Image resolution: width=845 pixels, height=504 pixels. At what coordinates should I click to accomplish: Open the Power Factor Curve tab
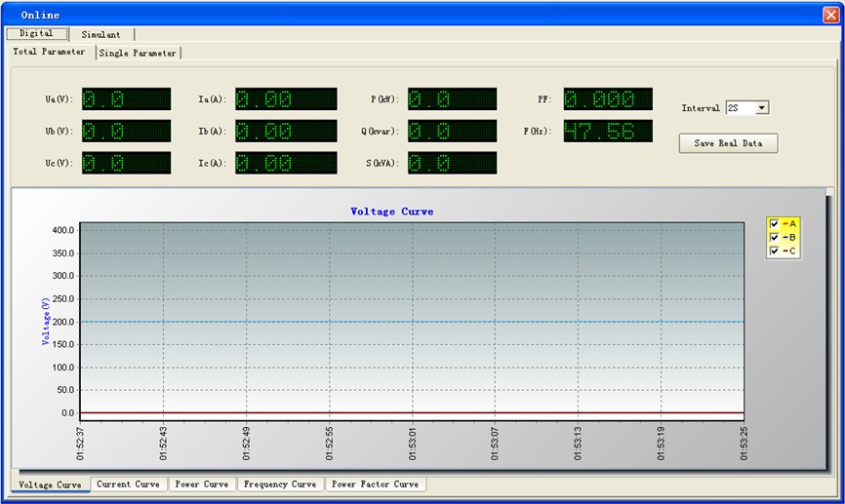[375, 485]
